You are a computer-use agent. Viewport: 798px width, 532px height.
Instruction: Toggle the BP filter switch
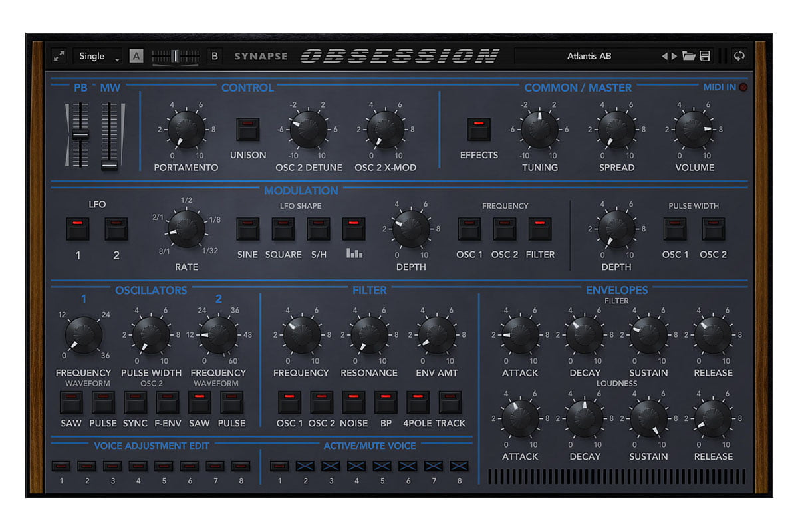(386, 402)
